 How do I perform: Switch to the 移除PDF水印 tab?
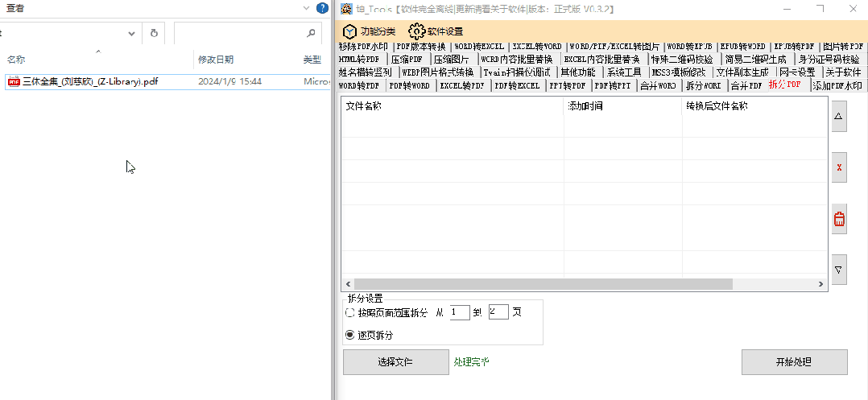[x=364, y=47]
